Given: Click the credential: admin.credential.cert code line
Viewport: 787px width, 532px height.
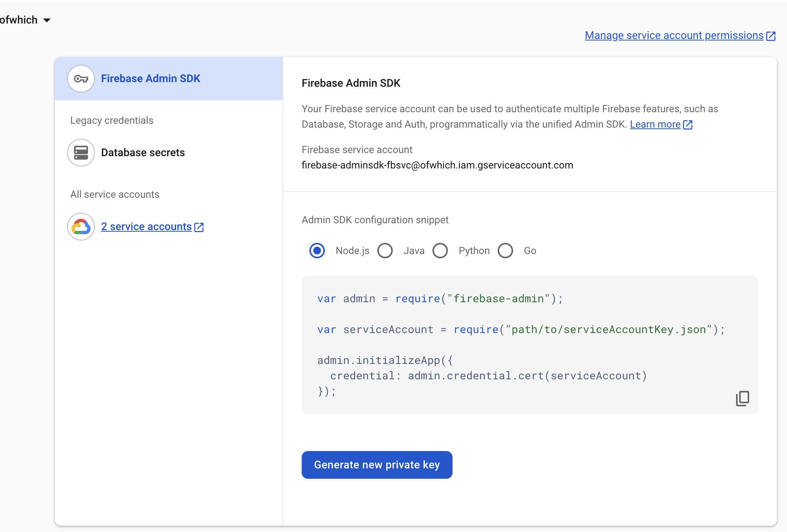Looking at the screenshot, I should pos(488,376).
